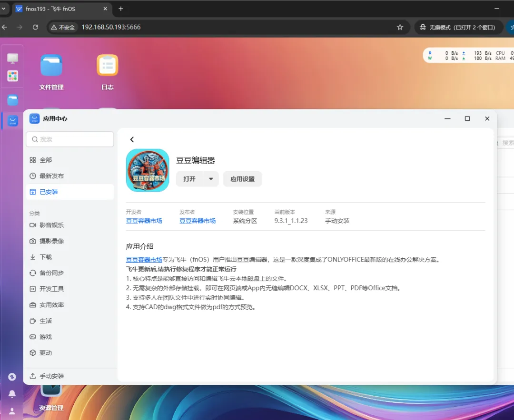This screenshot has width=514, height=420.
Task: Open the 开发工具 category
Action: (x=70, y=289)
